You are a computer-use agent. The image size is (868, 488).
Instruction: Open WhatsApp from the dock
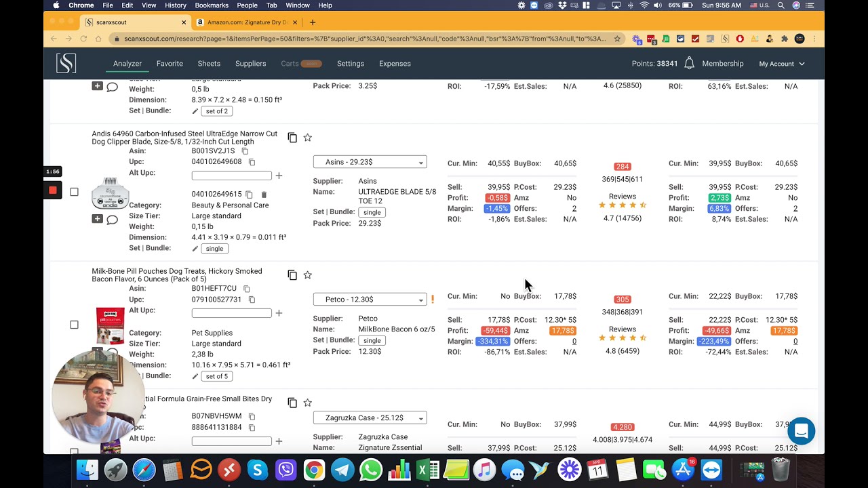(371, 470)
